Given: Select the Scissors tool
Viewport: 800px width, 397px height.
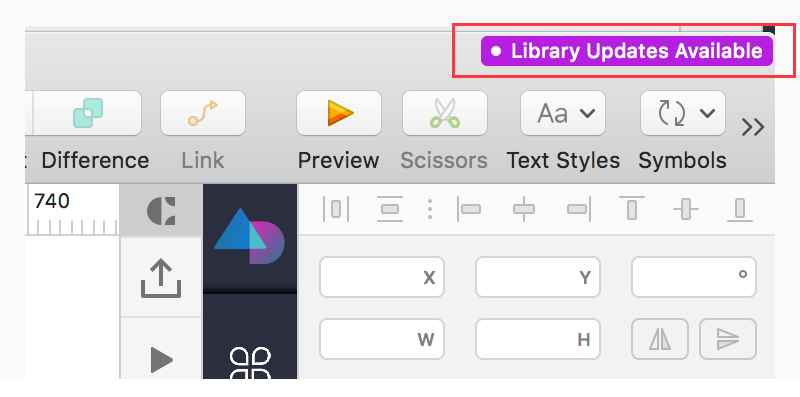Looking at the screenshot, I should (x=444, y=113).
